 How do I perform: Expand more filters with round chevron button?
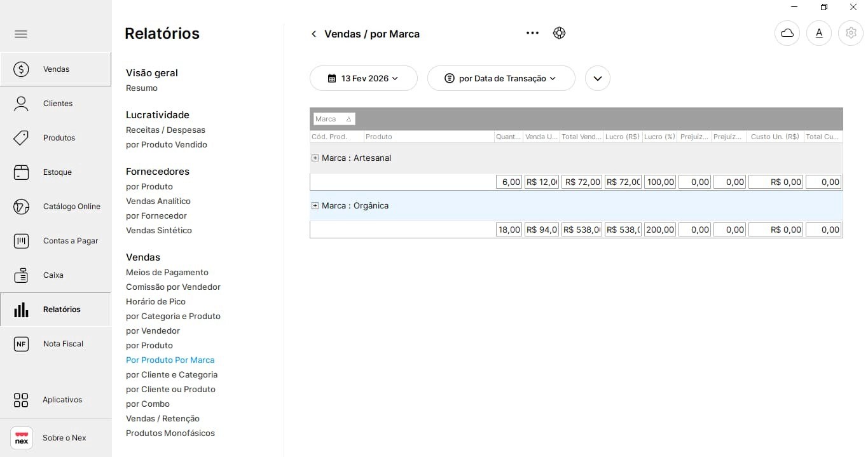598,78
